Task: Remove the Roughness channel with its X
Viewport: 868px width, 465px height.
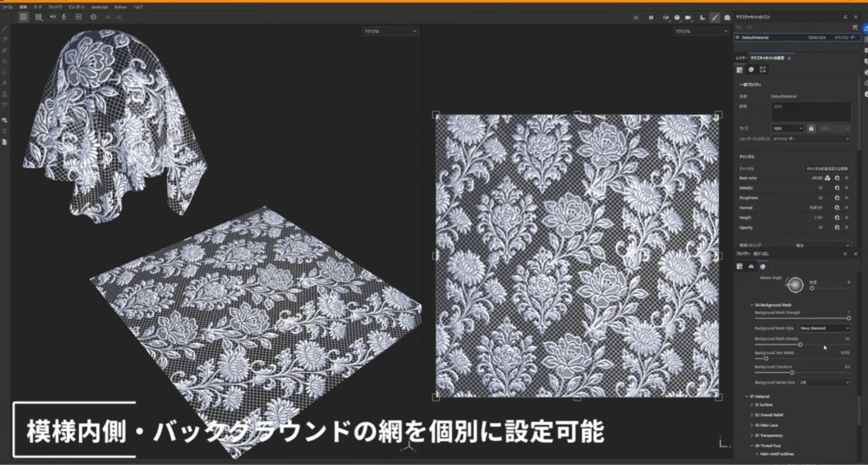Action: click(847, 198)
